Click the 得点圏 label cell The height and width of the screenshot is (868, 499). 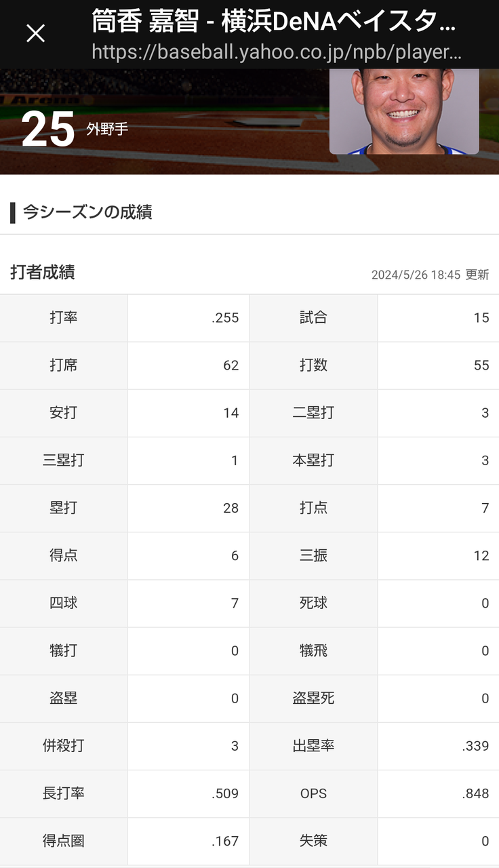[64, 841]
